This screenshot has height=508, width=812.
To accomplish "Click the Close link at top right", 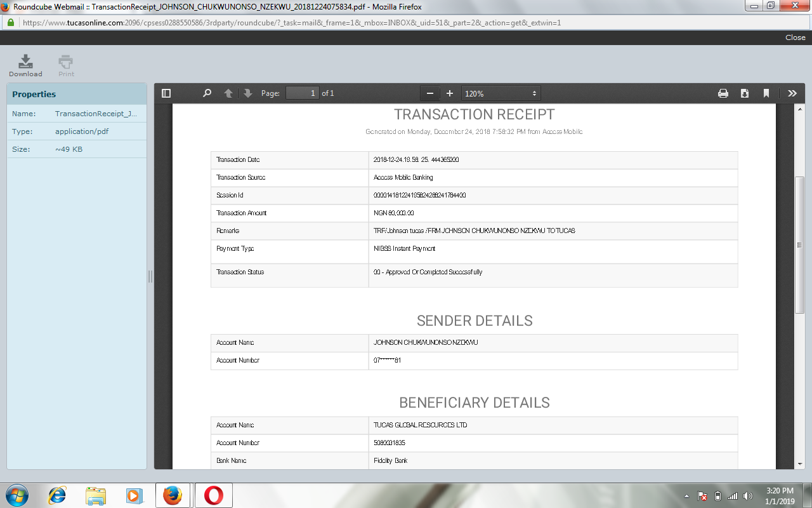I will [795, 37].
